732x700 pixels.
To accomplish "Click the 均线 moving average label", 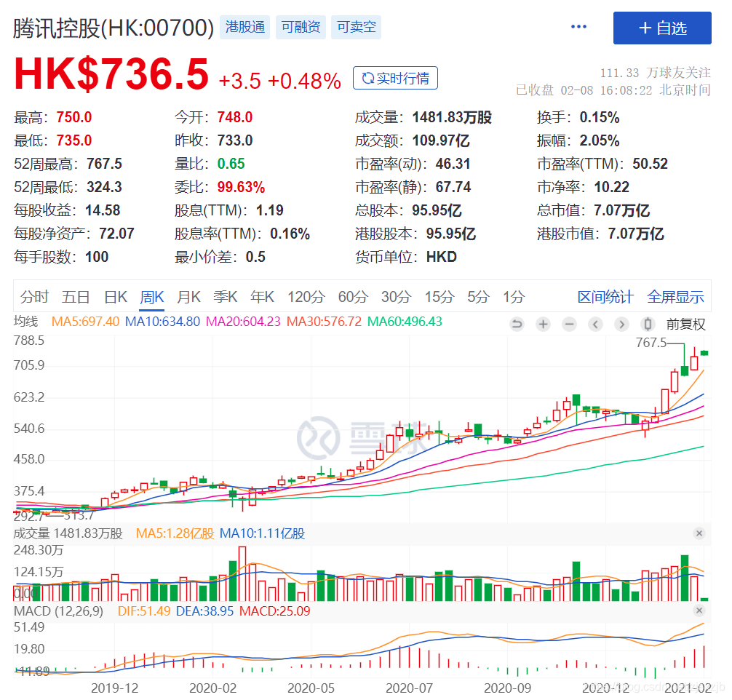I will coord(25,322).
